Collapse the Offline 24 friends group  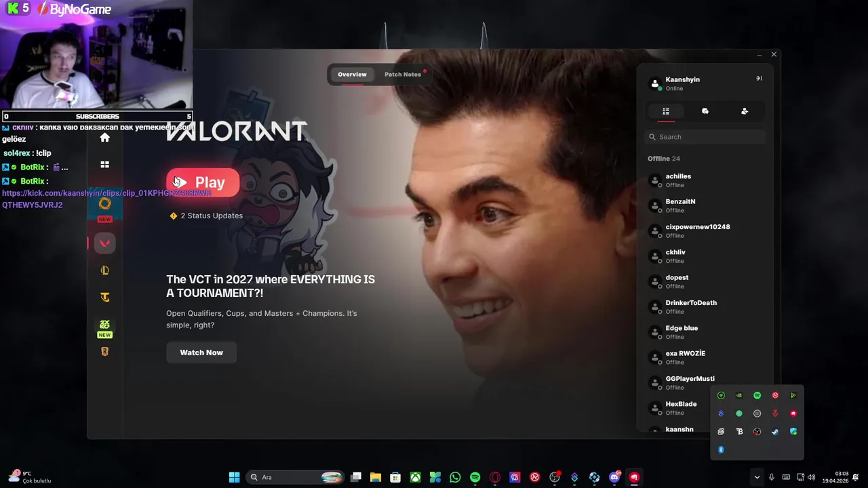point(664,159)
